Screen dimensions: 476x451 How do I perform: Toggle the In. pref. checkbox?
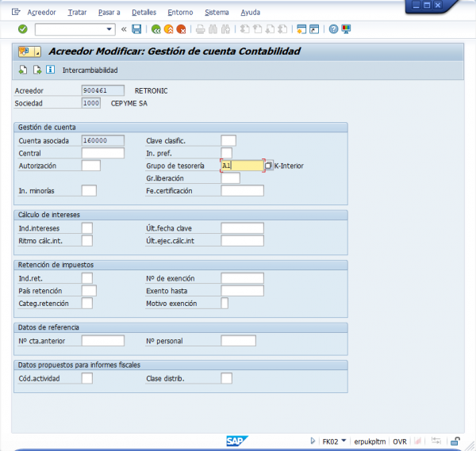tap(227, 153)
